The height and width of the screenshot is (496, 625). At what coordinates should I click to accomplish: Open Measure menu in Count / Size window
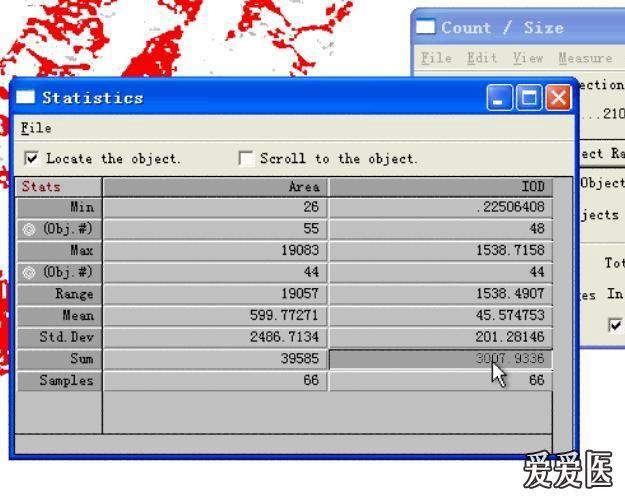tap(584, 58)
